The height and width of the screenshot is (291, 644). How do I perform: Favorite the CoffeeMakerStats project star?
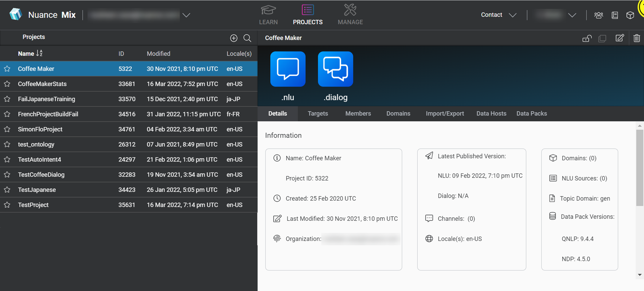[7, 84]
